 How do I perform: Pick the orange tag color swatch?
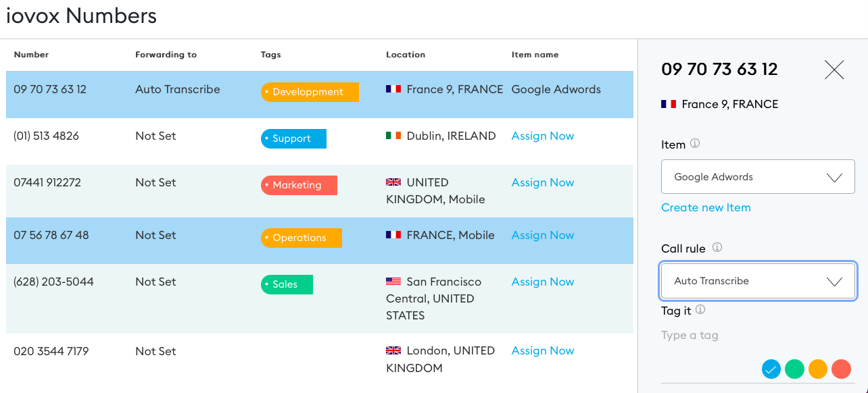point(818,369)
